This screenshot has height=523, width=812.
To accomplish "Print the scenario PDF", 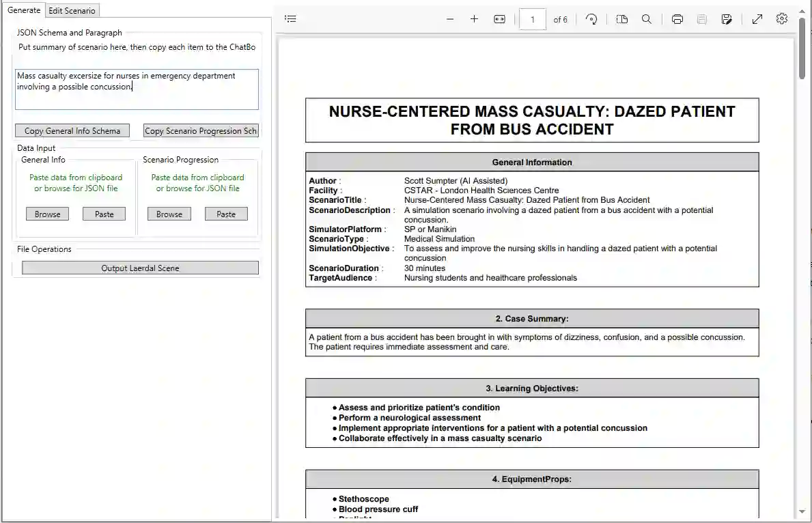I will (x=677, y=19).
